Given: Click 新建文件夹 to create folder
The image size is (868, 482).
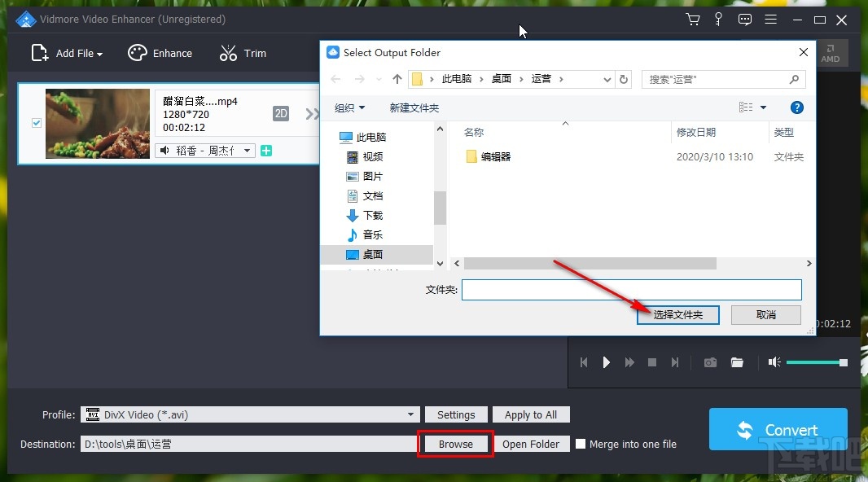Looking at the screenshot, I should pos(414,108).
